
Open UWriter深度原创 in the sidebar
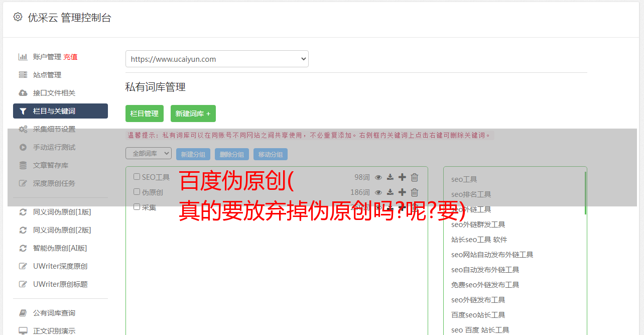point(60,266)
